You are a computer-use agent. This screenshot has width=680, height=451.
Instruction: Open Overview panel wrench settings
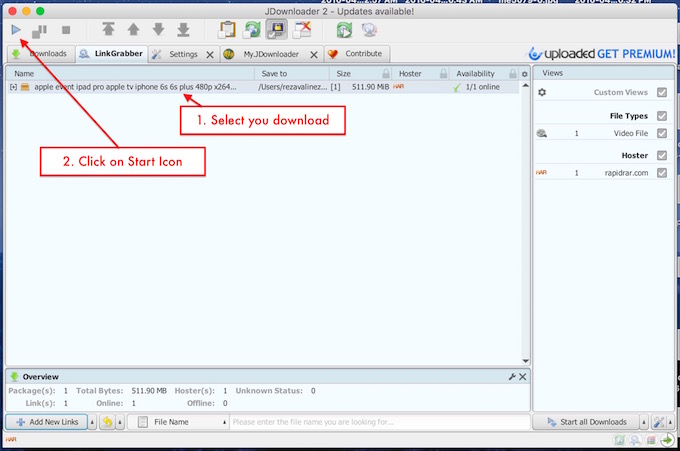pos(512,376)
